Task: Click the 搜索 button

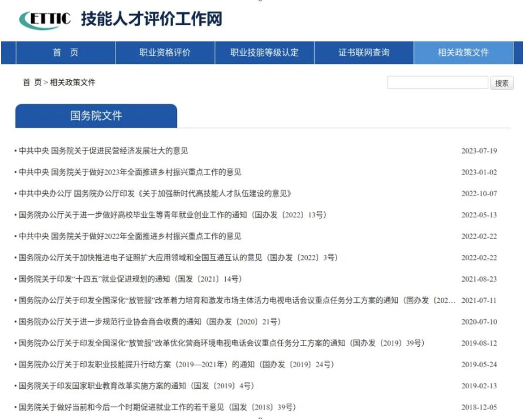Action: (502, 83)
